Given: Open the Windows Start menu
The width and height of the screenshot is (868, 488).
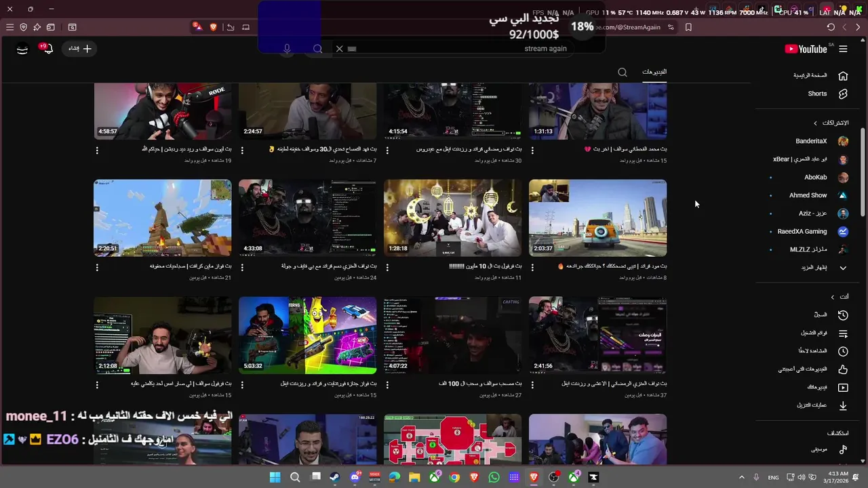Looking at the screenshot, I should pyautogui.click(x=275, y=477).
